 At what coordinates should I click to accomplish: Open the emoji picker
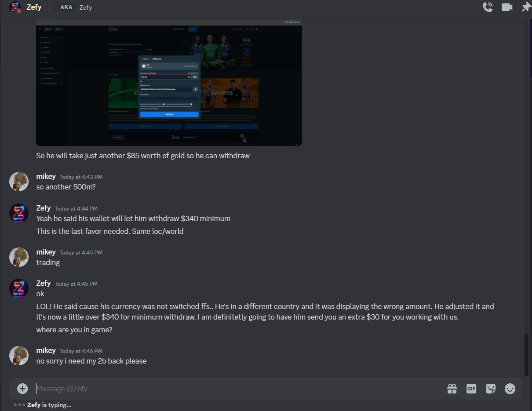[510, 389]
